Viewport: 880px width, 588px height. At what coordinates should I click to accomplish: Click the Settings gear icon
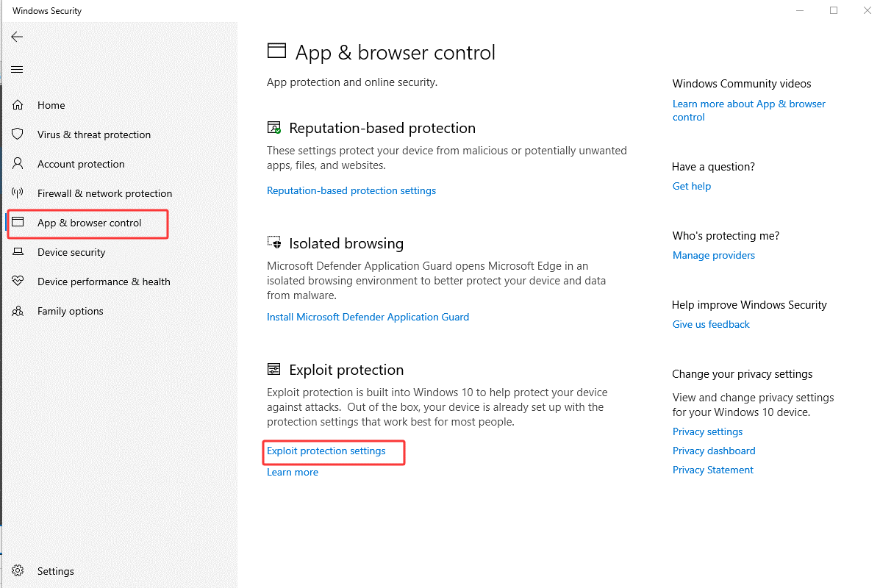[x=18, y=571]
